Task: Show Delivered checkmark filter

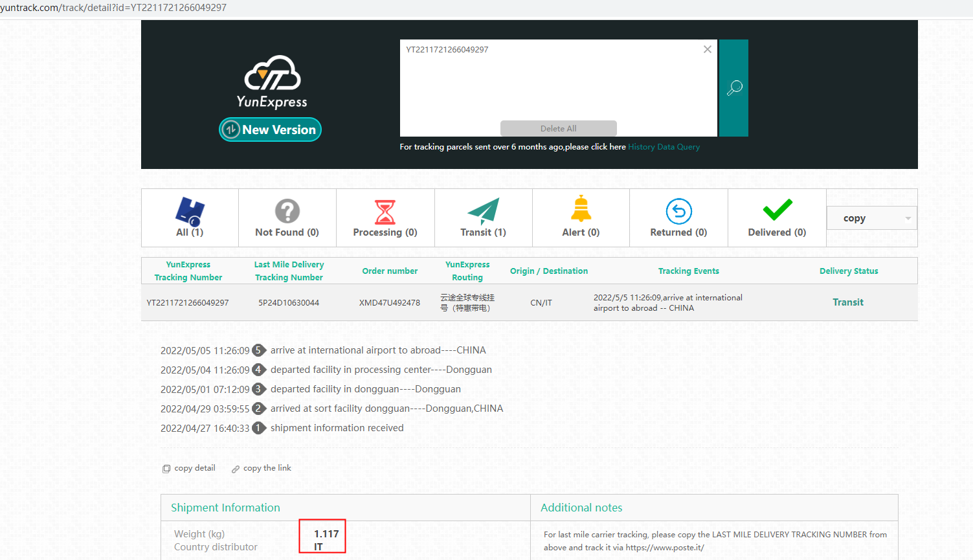Action: tap(777, 210)
